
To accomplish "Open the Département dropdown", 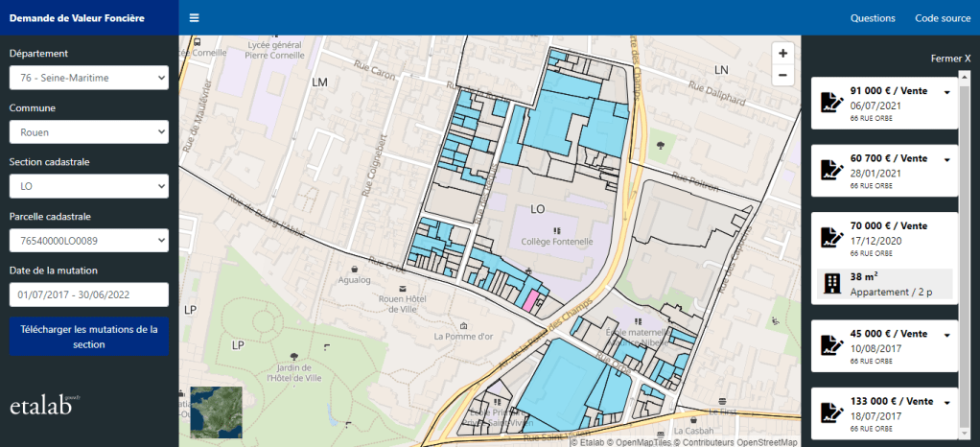I will tap(88, 78).
